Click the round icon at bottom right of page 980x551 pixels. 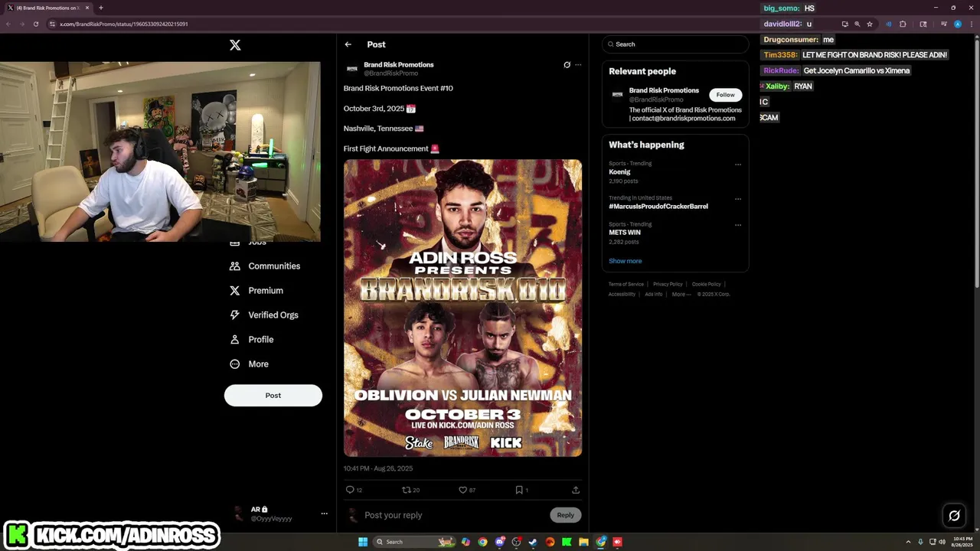pyautogui.click(x=954, y=516)
